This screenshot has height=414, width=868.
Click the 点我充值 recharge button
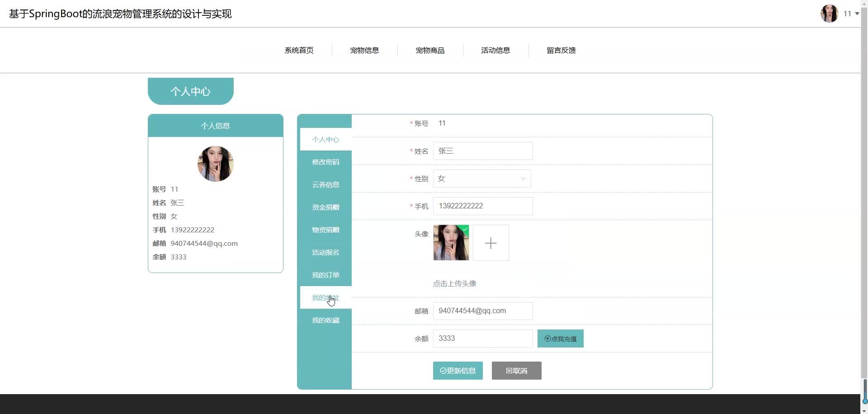560,339
